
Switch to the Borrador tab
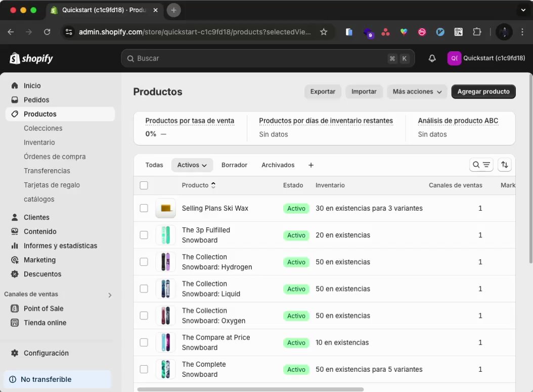point(234,165)
